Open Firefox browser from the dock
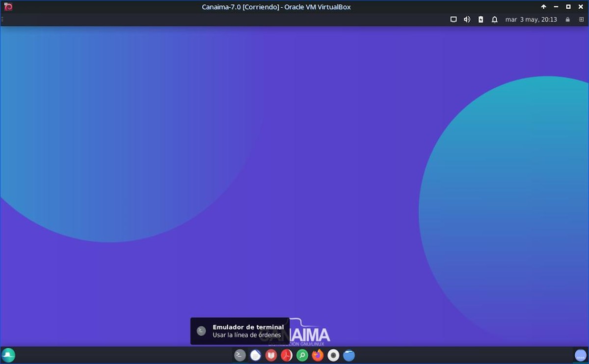 coord(318,355)
